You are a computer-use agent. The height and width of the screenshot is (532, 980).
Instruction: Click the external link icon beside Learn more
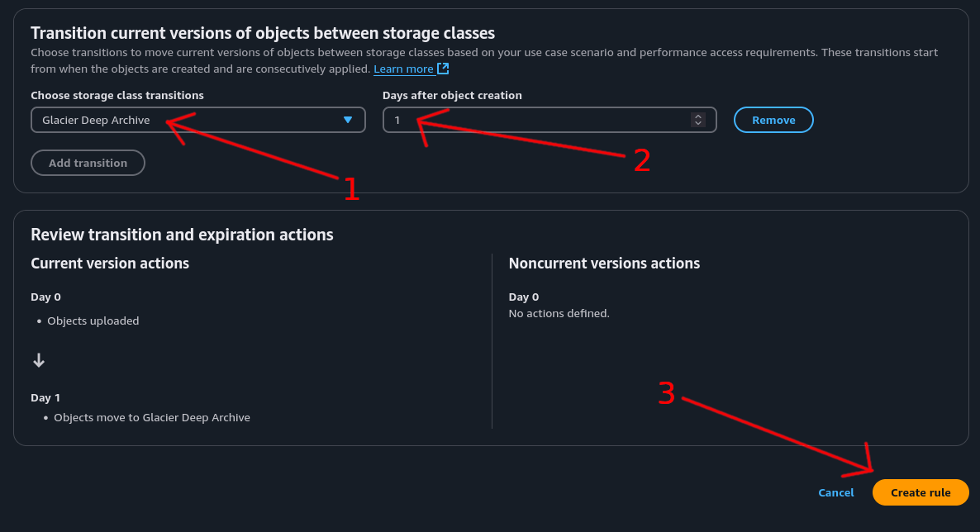[x=443, y=69]
